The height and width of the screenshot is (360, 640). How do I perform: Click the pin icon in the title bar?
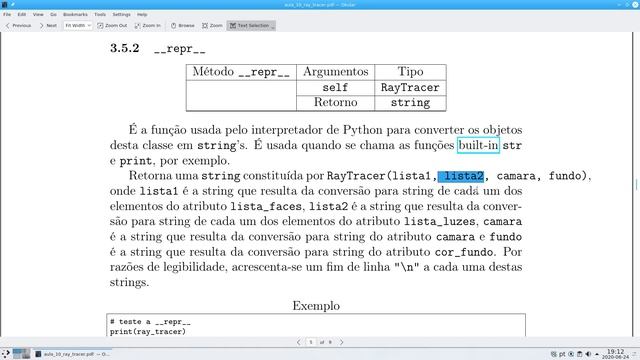(13, 4)
